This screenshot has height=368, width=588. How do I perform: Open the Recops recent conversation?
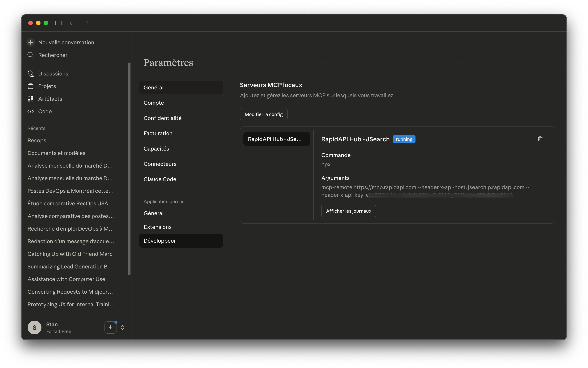[37, 140]
